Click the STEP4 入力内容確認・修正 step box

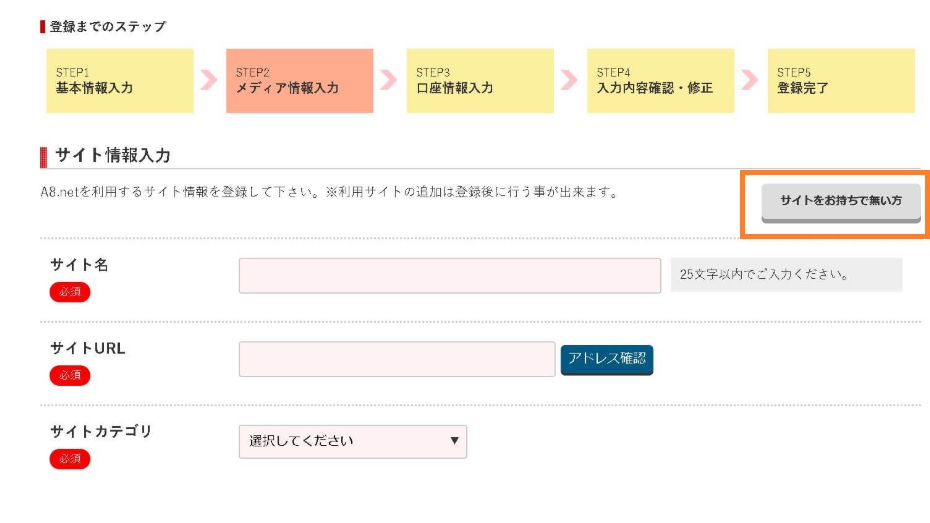(x=660, y=81)
